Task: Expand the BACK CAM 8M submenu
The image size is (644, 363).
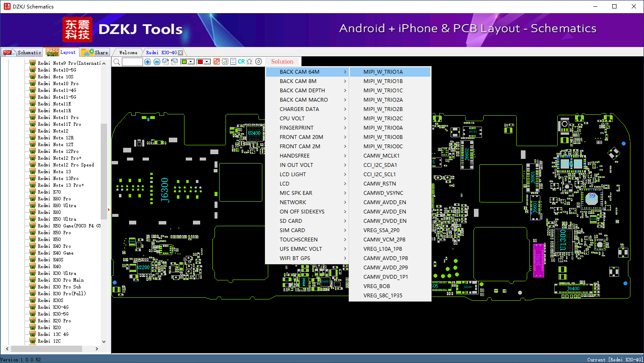Action: tap(307, 81)
